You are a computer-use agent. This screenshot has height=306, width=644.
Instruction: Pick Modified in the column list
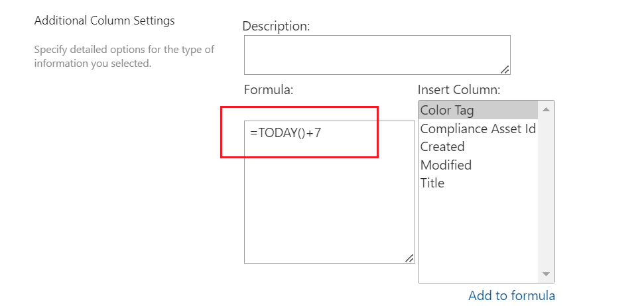pos(446,165)
